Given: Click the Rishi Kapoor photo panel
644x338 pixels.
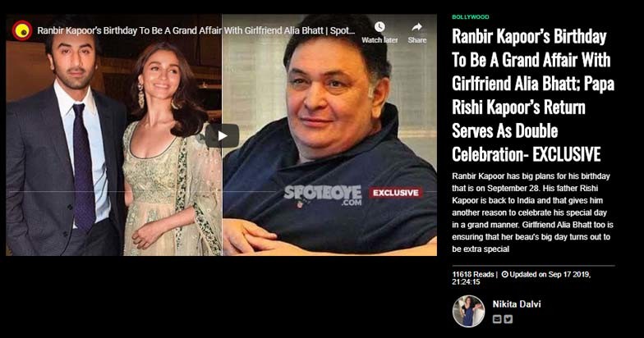Looking at the screenshot, I should pyautogui.click(x=330, y=135).
